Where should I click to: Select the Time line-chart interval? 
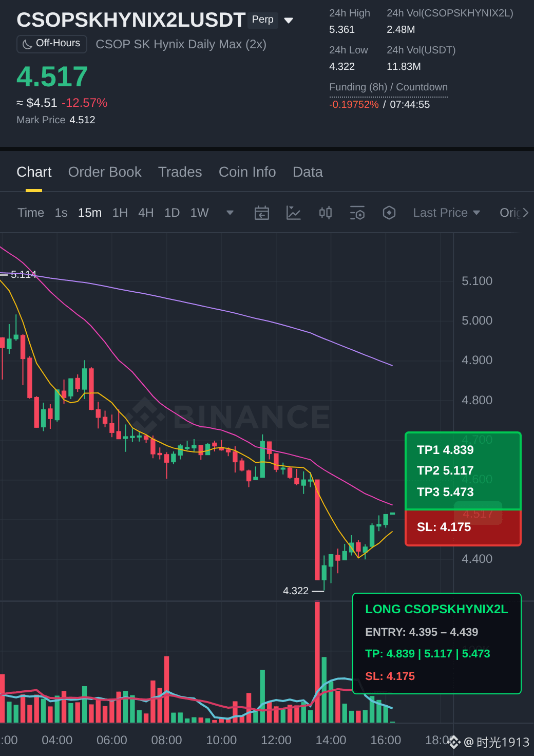[x=31, y=213]
